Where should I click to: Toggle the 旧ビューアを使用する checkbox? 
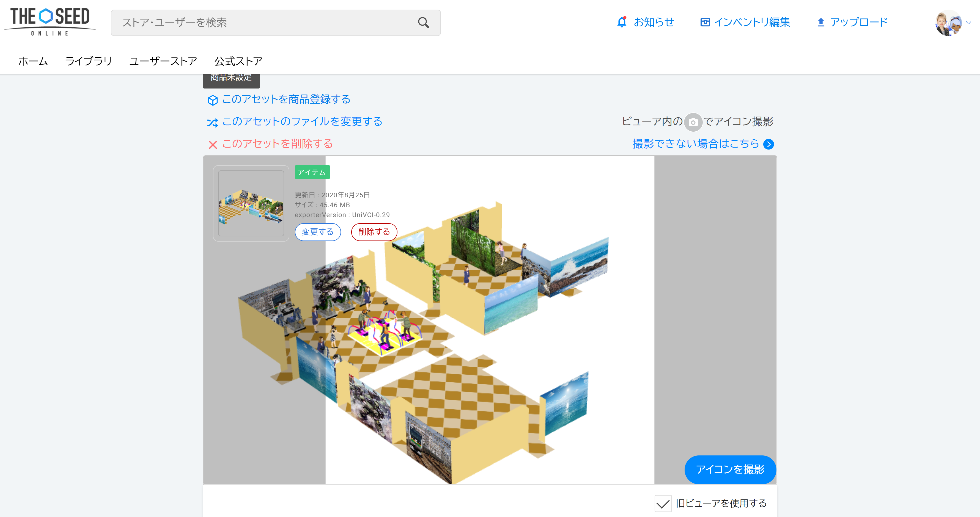click(663, 504)
